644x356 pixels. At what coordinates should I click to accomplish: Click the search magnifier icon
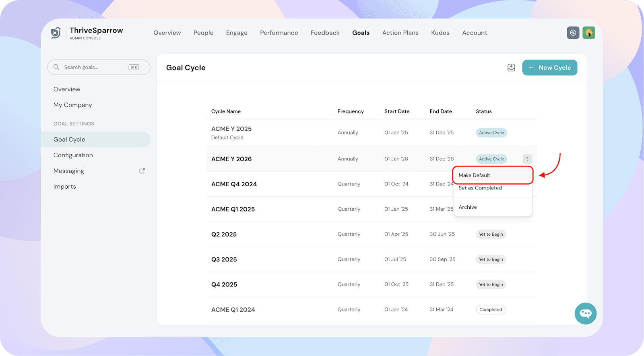click(x=56, y=67)
